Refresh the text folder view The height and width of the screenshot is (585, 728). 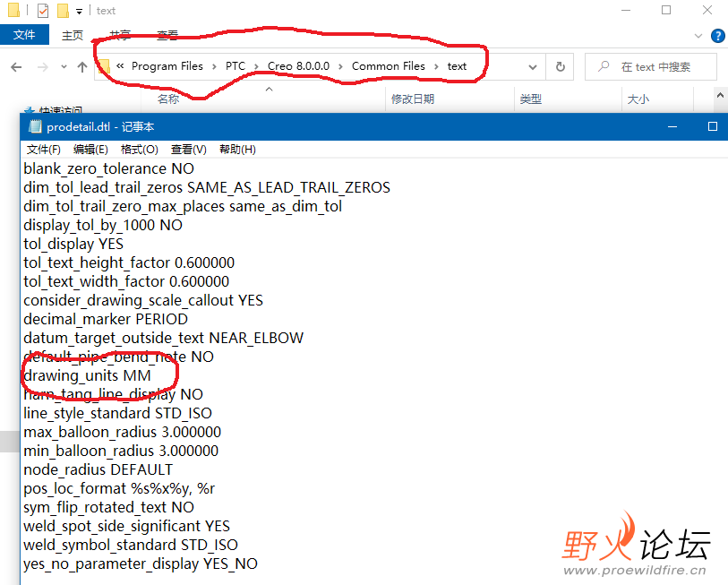point(561,67)
